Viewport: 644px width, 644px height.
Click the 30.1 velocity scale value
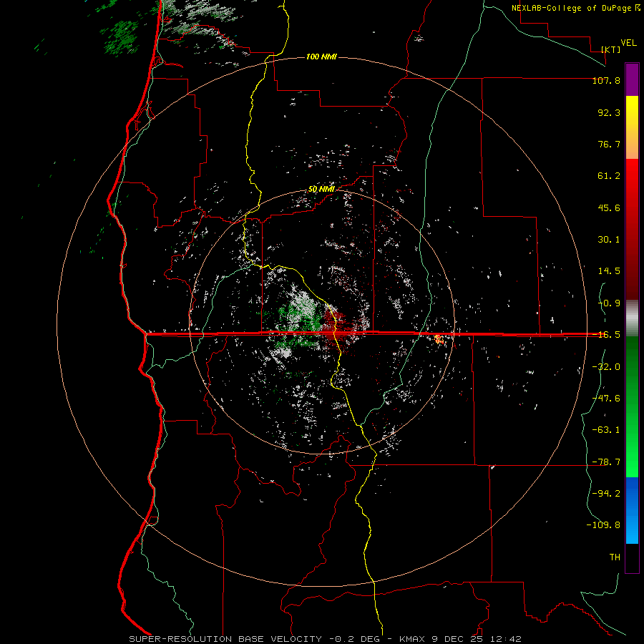pos(609,240)
